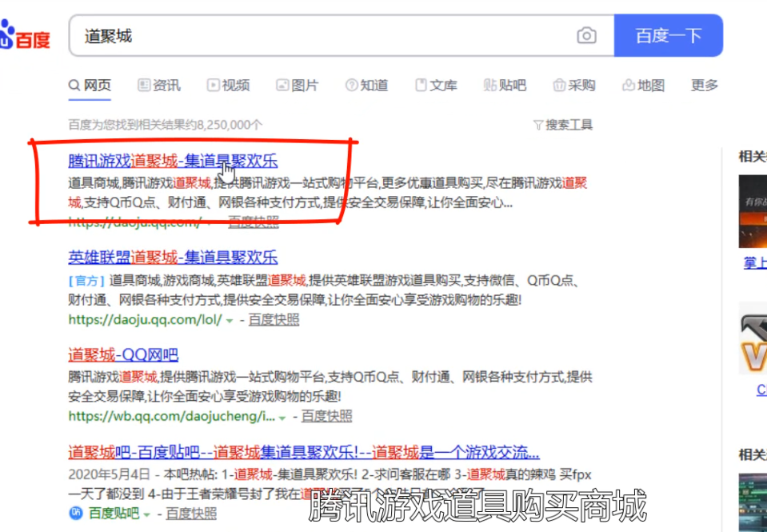The height and width of the screenshot is (532, 767).
Task: Click the 掌上 link under first thumbnail
Action: [755, 263]
